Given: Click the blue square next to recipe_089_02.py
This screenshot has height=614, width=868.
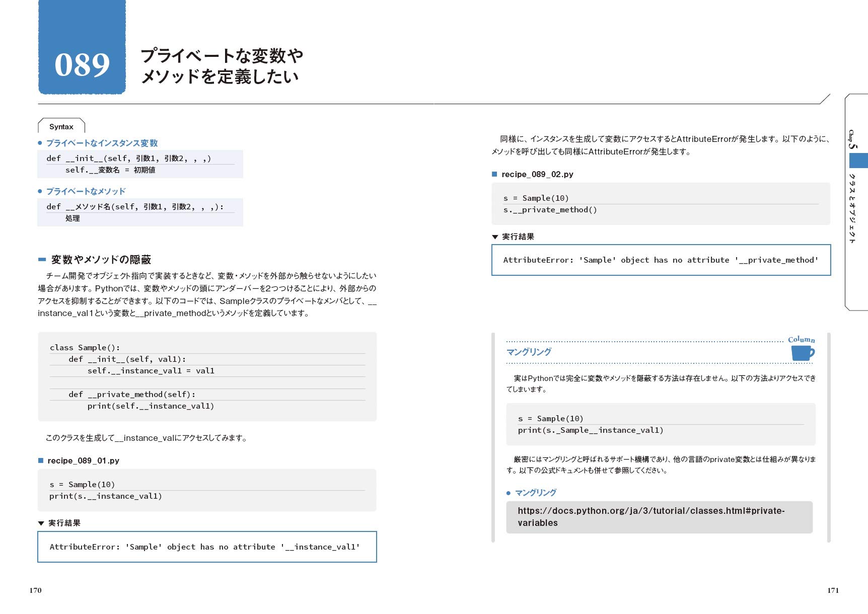Looking at the screenshot, I should point(494,174).
